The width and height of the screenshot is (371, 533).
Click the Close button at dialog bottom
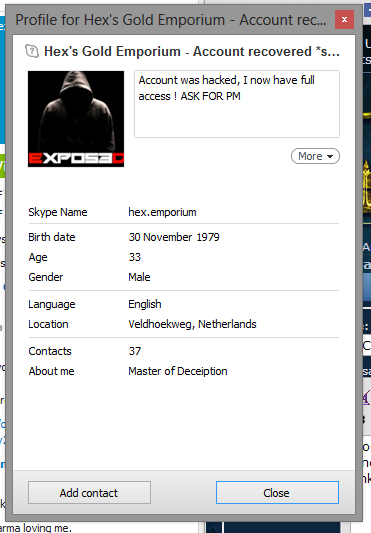pos(277,492)
